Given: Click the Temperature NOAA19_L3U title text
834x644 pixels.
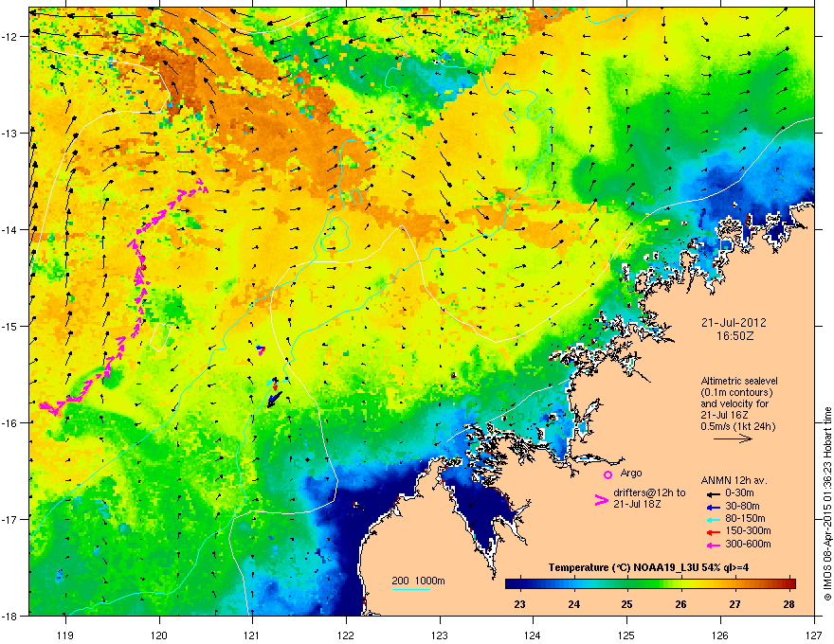Looking at the screenshot, I should (649, 567).
